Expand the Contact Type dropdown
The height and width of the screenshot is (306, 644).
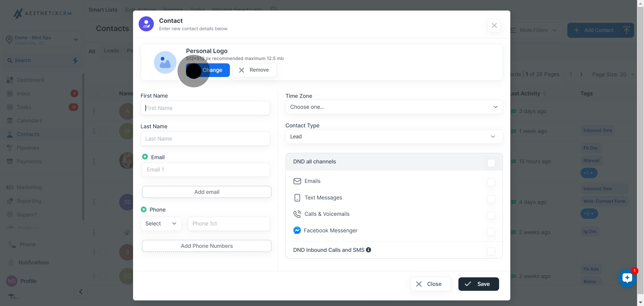(394, 137)
